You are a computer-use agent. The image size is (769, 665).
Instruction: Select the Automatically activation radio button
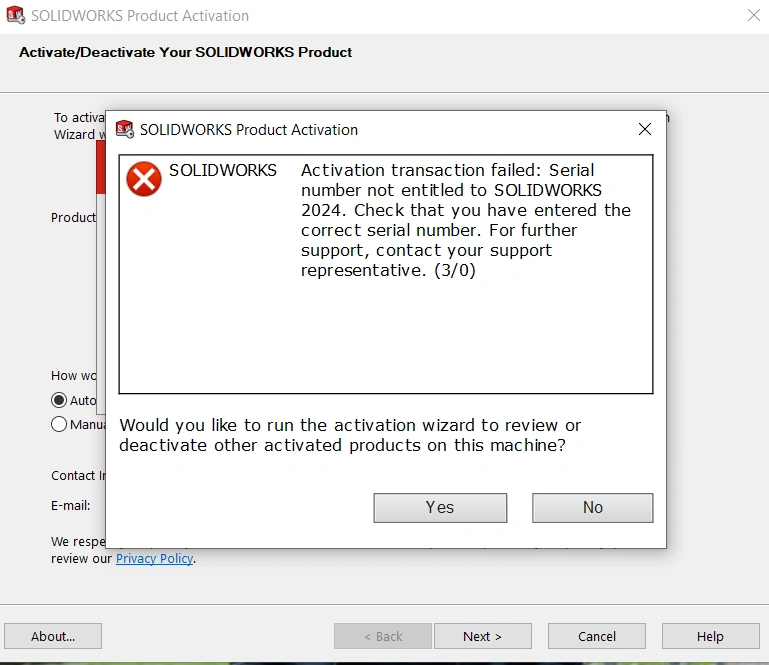pos(59,400)
